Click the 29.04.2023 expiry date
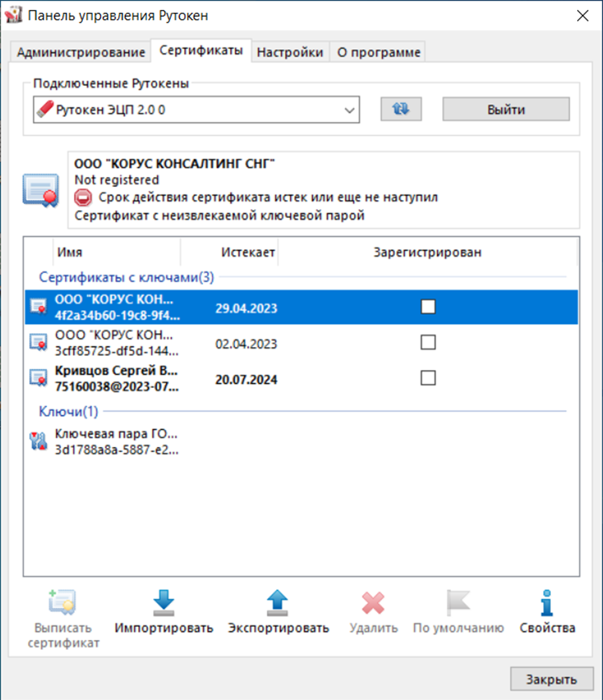The height and width of the screenshot is (700, 603). click(246, 308)
